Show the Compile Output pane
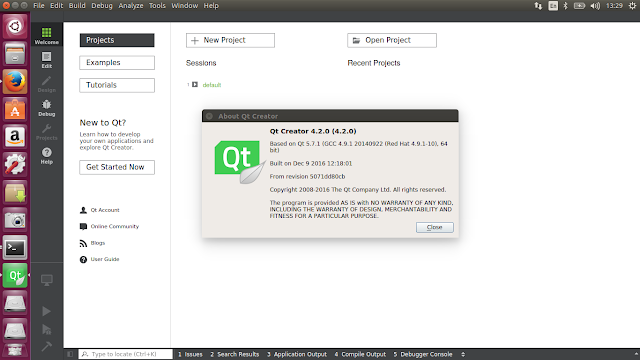 [x=360, y=354]
